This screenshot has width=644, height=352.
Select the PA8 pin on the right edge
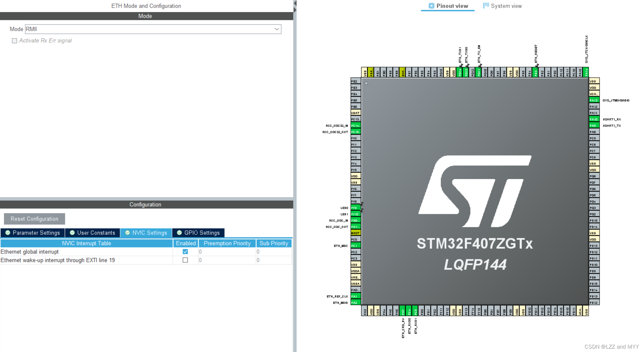click(594, 132)
